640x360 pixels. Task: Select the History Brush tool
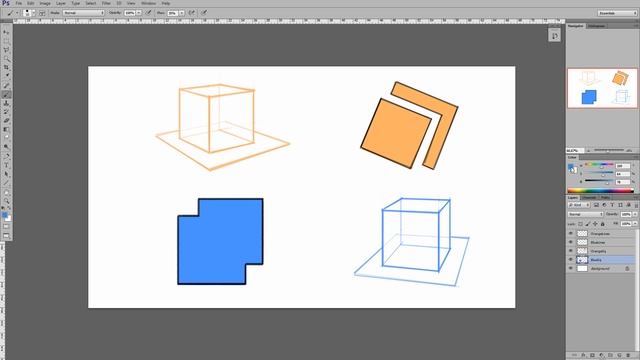click(6, 112)
